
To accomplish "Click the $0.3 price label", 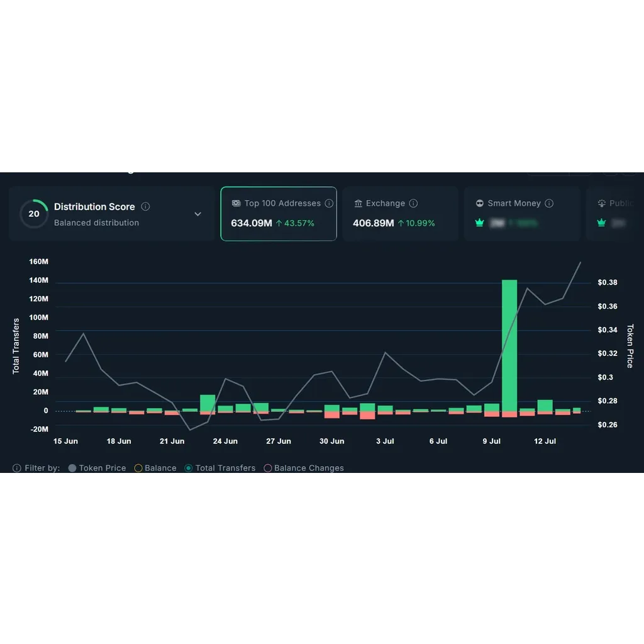I will (606, 377).
